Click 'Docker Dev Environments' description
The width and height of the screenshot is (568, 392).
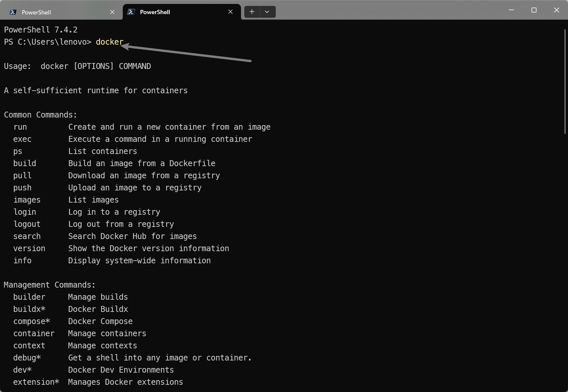(x=121, y=370)
